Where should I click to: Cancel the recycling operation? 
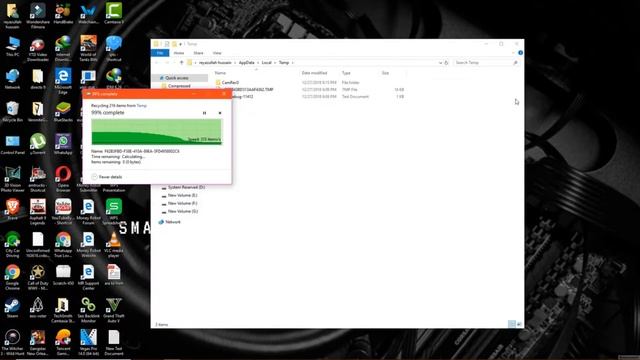tap(220, 113)
